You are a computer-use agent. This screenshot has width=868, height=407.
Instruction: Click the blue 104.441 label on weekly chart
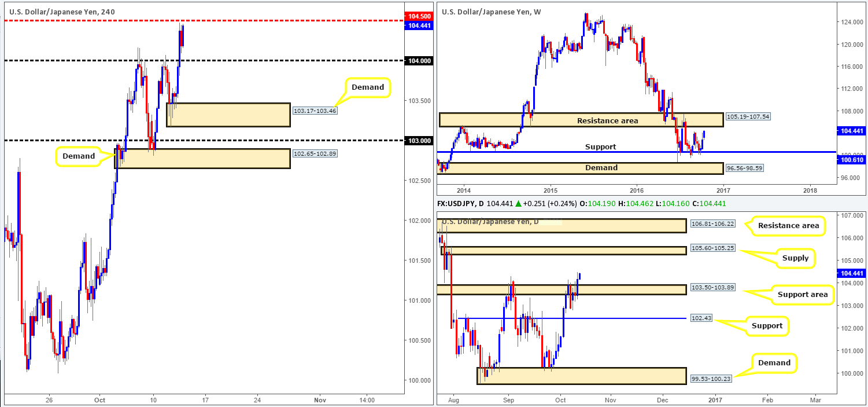point(852,131)
